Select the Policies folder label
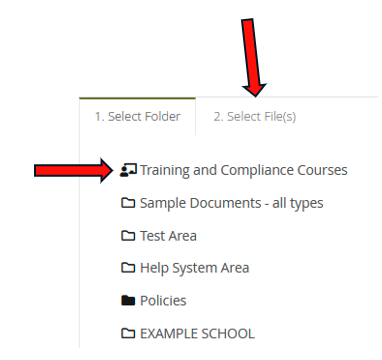 tap(163, 301)
